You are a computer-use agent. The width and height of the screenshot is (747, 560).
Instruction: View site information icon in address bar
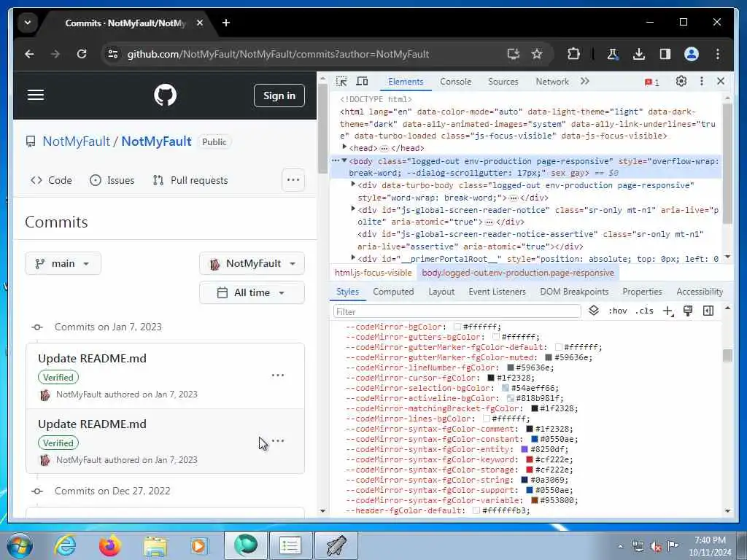[x=113, y=54]
